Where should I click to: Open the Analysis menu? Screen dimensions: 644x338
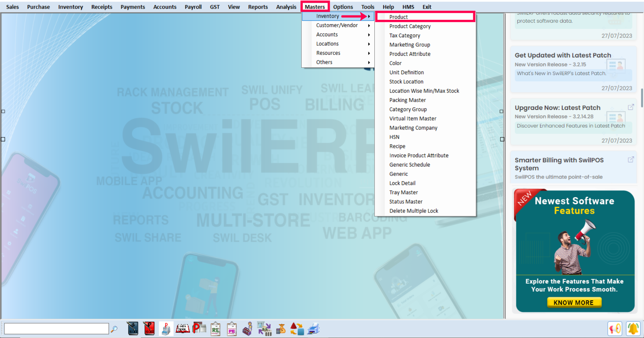pos(286,7)
